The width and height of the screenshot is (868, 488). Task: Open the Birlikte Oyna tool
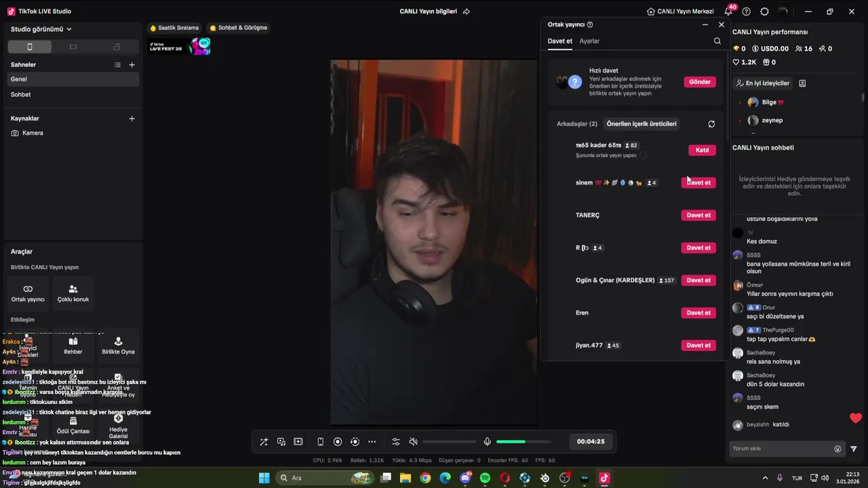pos(118,346)
